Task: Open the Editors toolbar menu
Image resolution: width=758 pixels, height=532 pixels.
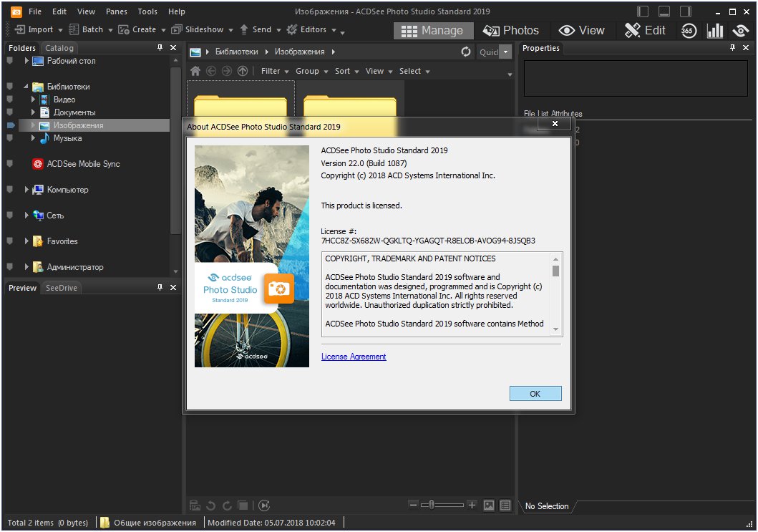Action: point(311,29)
